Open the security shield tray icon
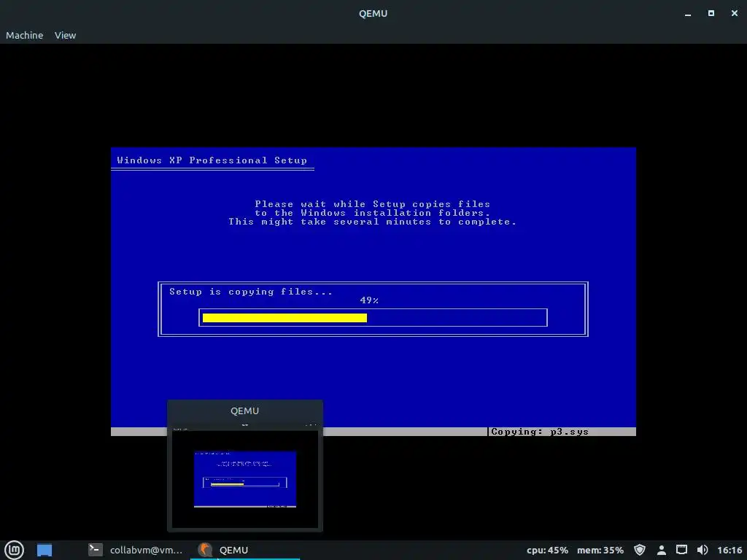 point(640,550)
